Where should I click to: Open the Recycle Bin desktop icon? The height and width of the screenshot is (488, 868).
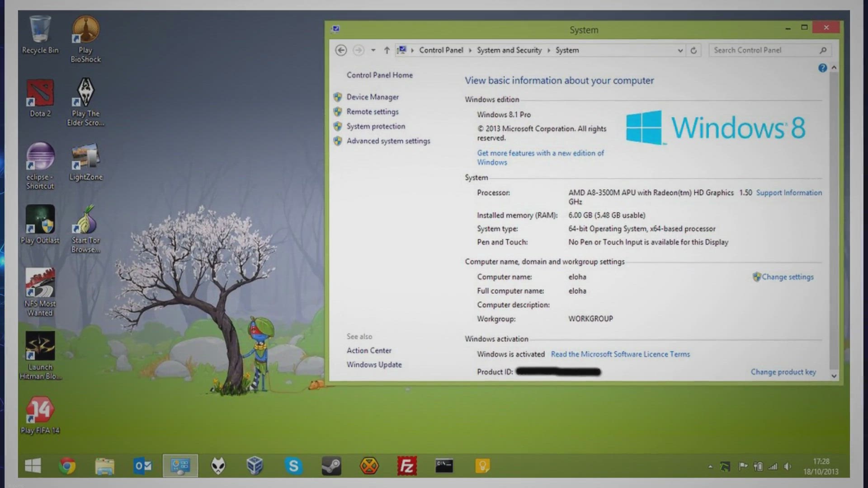pos(40,35)
